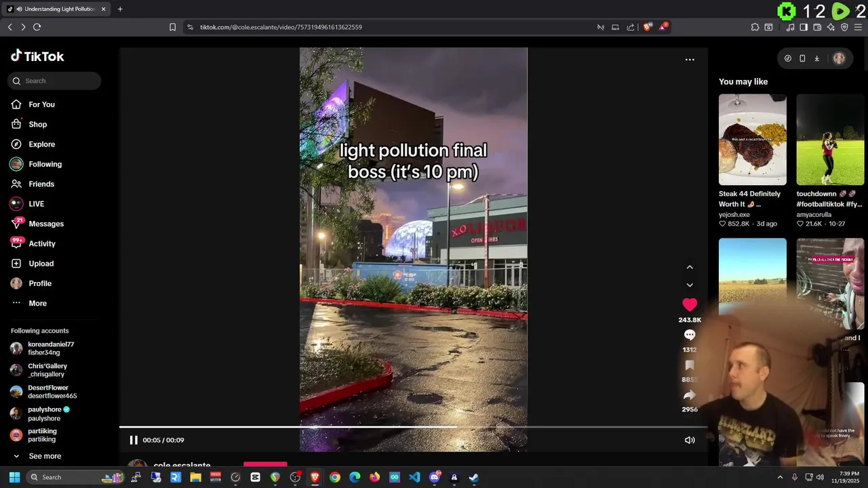Viewport: 868px width, 488px height.
Task: Bookmark this page
Action: [x=172, y=27]
